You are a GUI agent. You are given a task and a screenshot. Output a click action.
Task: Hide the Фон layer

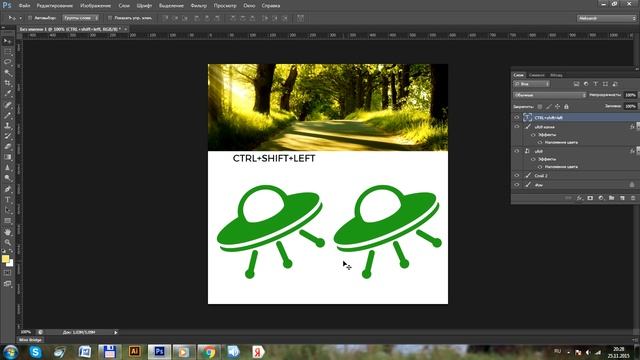(x=517, y=185)
